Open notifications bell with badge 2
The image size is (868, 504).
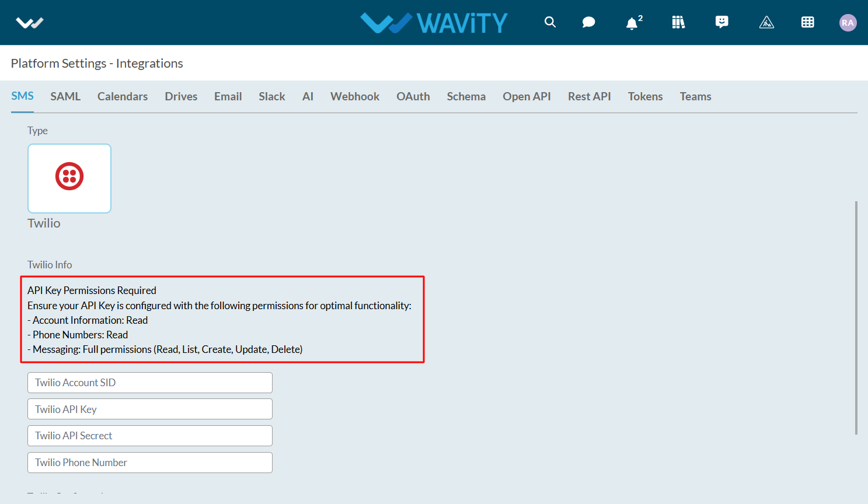[x=634, y=22]
